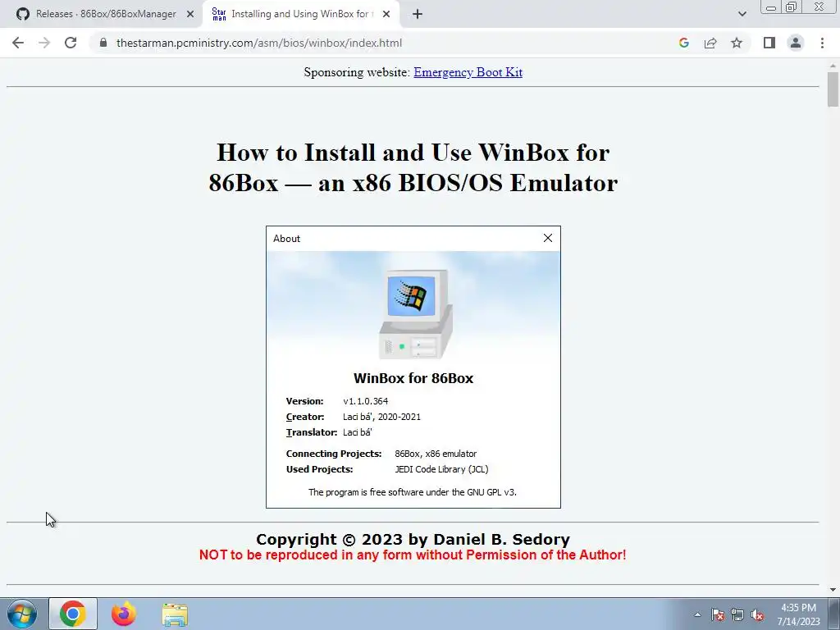Select the Installing and Using WinBox tab
This screenshot has height=630, width=840.
[301, 14]
